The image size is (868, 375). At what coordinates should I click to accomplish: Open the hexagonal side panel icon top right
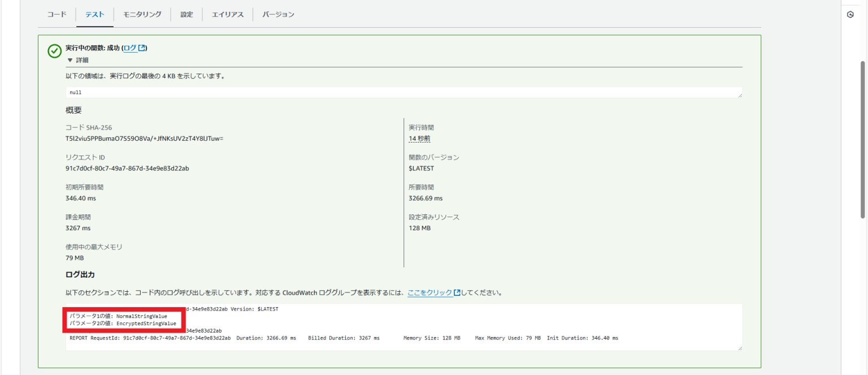point(850,15)
